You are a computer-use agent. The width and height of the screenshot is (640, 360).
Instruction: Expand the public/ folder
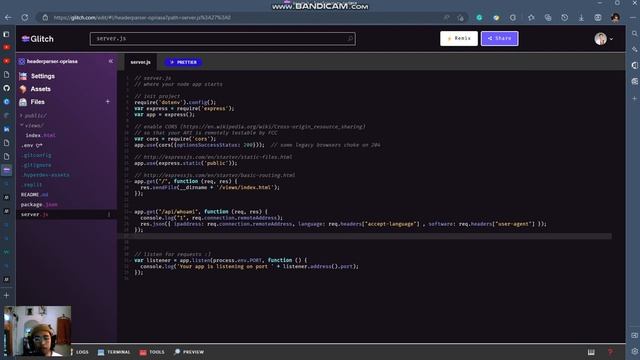point(33,116)
